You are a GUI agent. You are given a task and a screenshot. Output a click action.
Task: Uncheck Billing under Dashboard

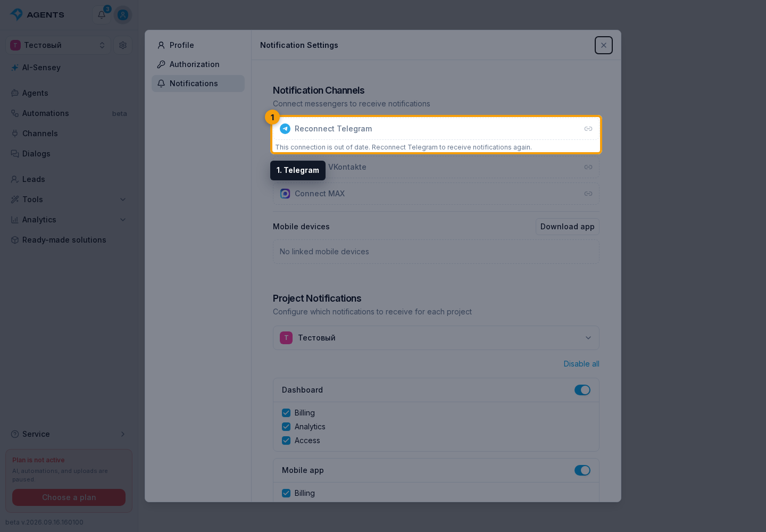pyautogui.click(x=286, y=413)
